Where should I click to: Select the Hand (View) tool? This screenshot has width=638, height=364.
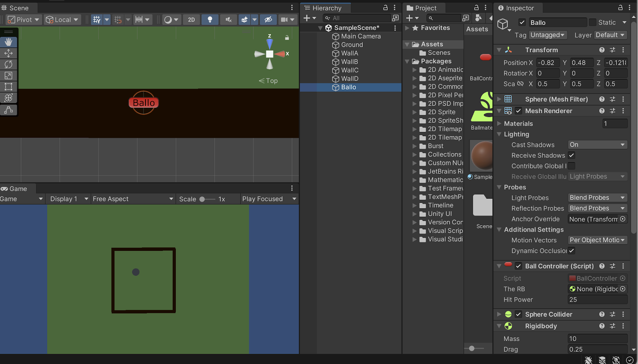8,42
